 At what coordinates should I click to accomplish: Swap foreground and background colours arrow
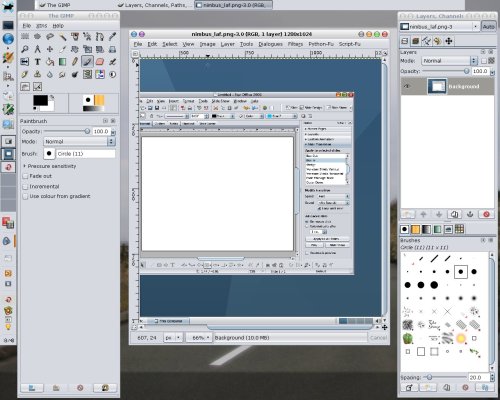click(x=52, y=97)
